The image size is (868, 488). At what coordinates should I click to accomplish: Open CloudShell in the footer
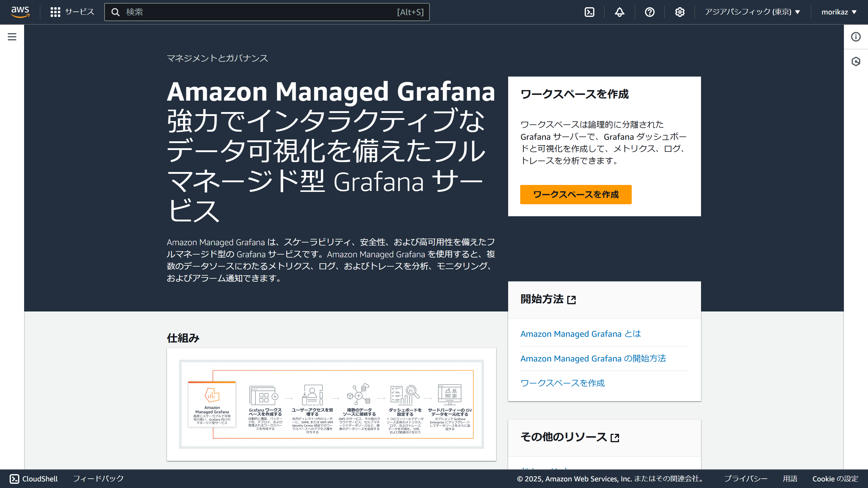(34, 479)
